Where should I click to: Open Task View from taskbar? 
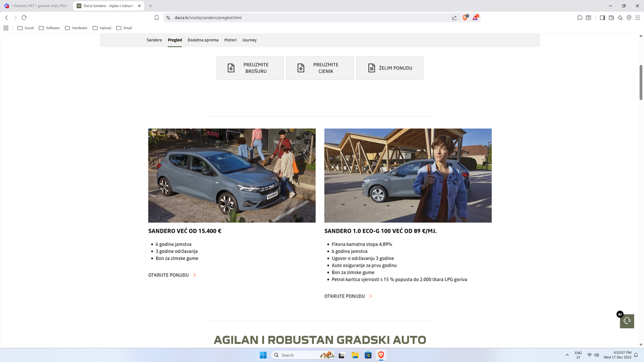coord(342,355)
